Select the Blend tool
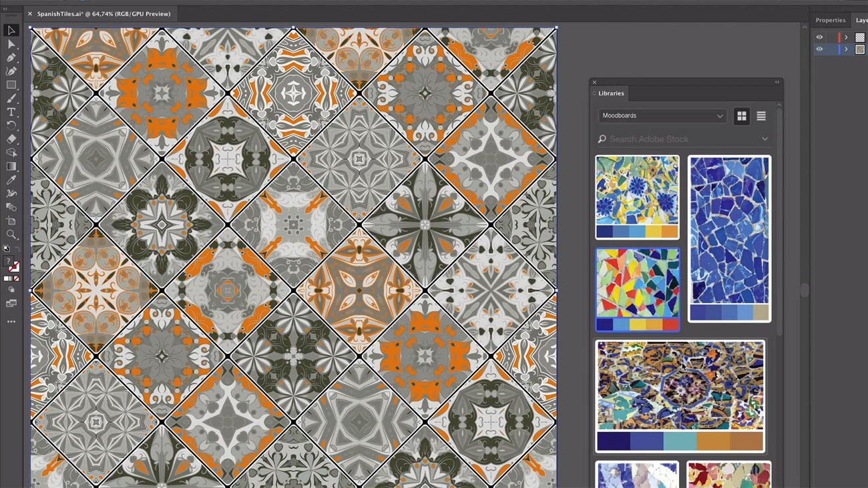The width and height of the screenshot is (868, 488). click(x=11, y=207)
